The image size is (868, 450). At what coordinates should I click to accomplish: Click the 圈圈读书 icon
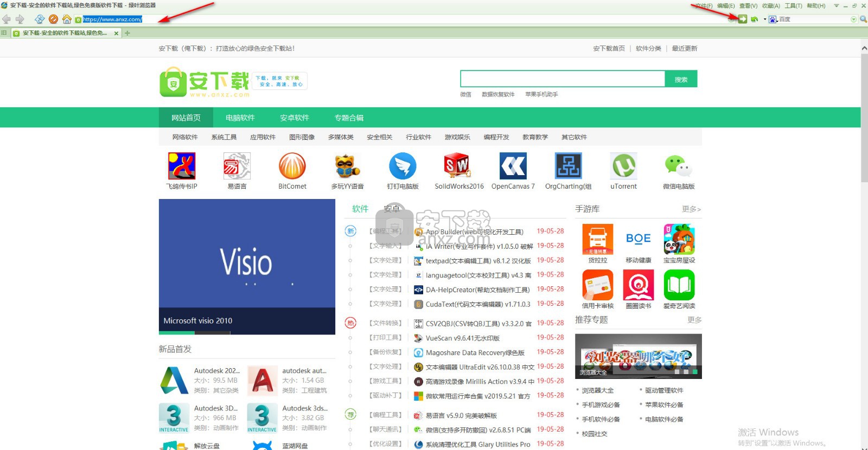coord(639,285)
